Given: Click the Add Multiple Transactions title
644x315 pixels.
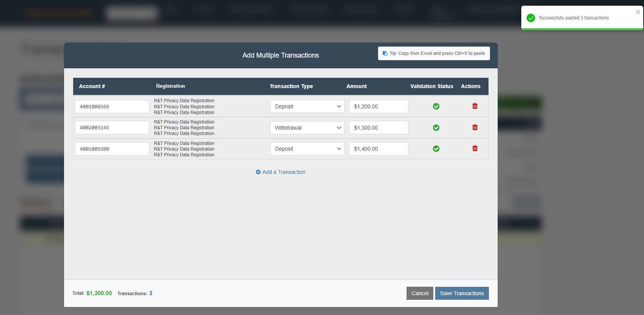Looking at the screenshot, I should 280,55.
